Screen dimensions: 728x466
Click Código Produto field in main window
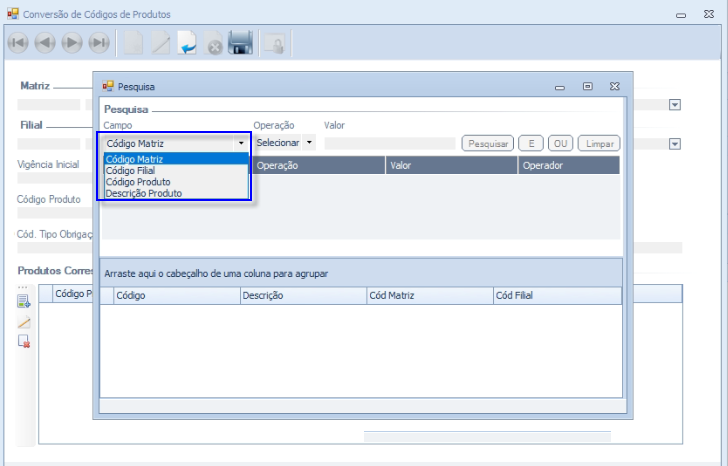55,213
